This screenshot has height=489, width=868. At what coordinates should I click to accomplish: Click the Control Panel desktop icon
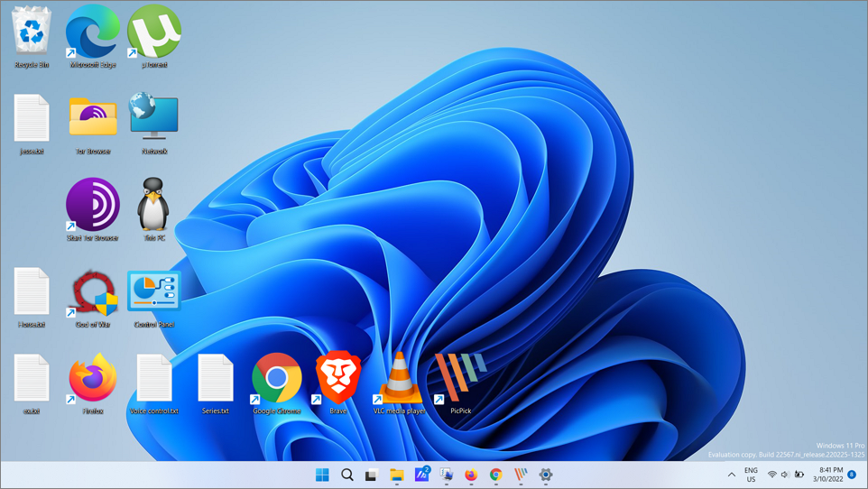pyautogui.click(x=154, y=292)
